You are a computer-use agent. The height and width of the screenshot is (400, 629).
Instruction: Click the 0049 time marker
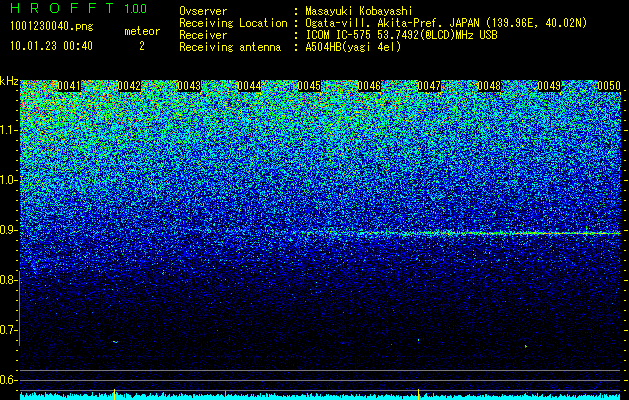click(549, 86)
